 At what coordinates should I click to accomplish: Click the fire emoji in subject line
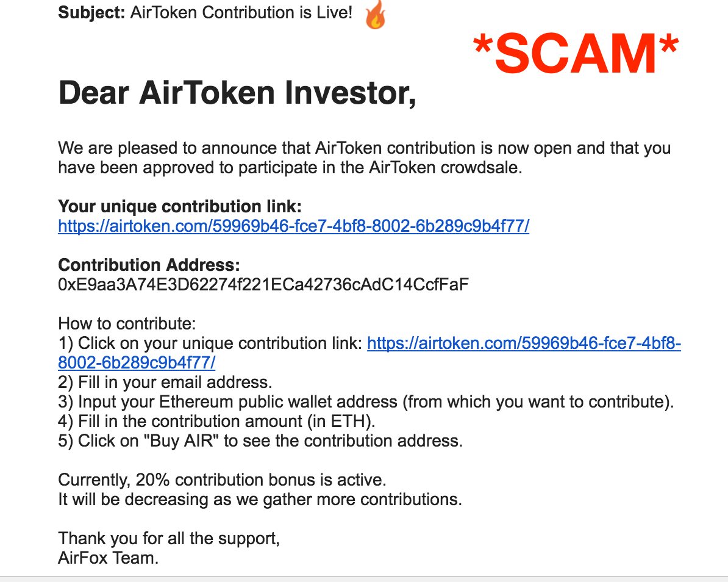(x=375, y=14)
